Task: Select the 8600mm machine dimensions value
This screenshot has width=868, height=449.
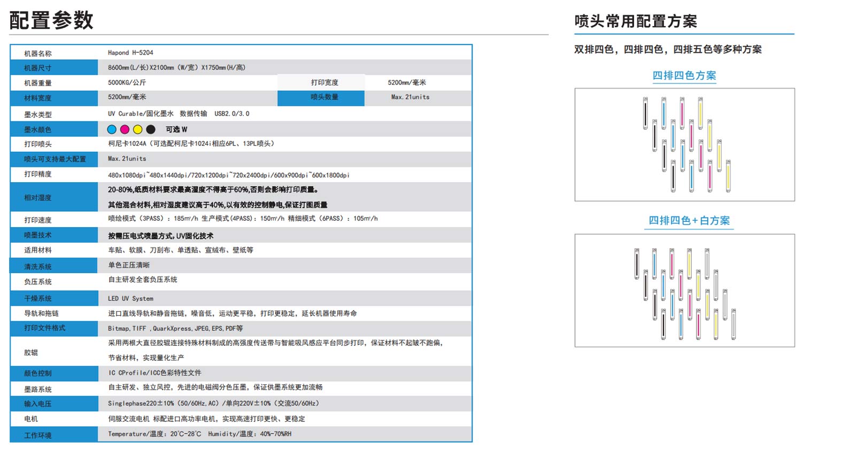Action: [x=176, y=67]
